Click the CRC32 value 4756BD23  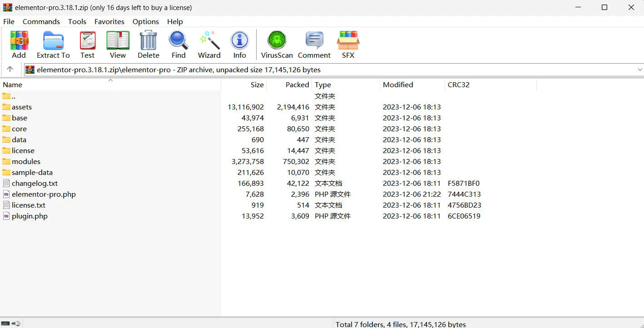[465, 205]
